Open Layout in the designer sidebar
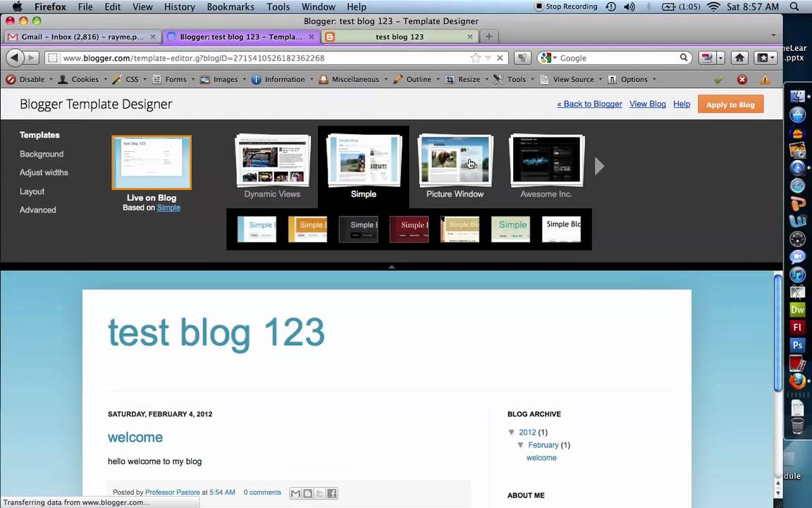The image size is (812, 508). (32, 191)
